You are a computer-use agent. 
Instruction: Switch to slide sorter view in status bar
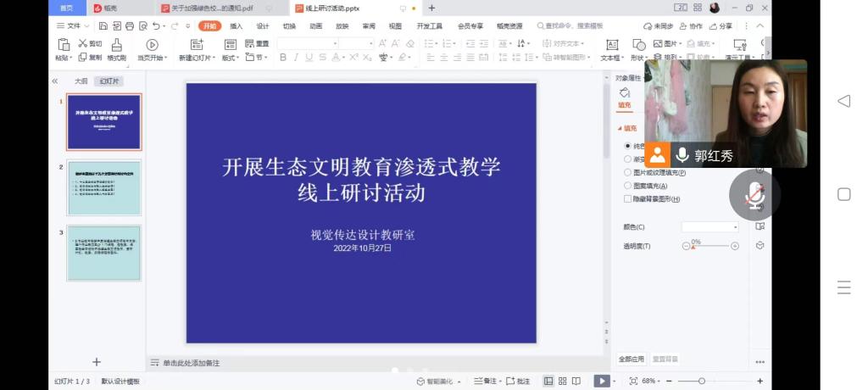[563, 382]
